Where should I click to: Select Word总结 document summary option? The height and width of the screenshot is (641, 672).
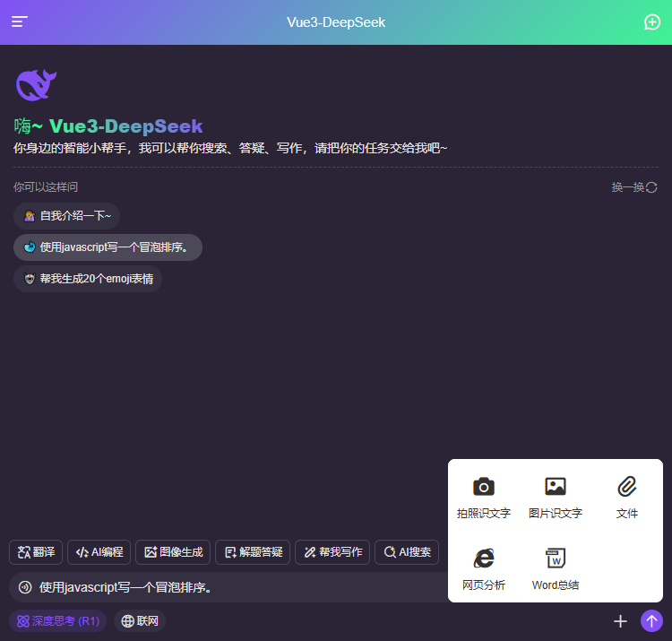[556, 569]
